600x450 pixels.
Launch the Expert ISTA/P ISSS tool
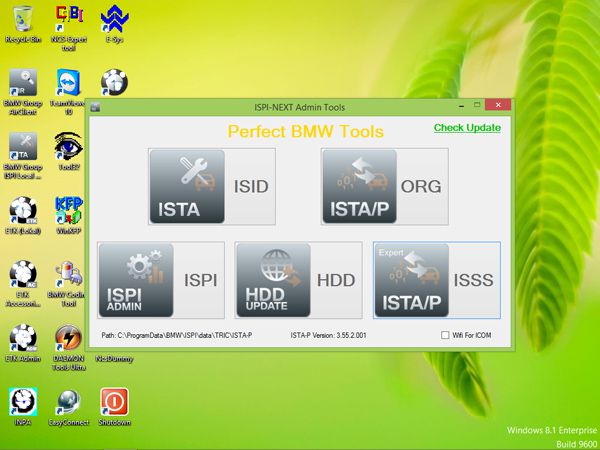[x=437, y=280]
